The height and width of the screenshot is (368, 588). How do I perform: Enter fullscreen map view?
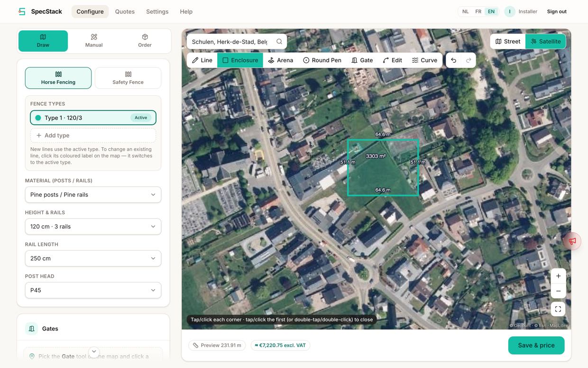(558, 309)
